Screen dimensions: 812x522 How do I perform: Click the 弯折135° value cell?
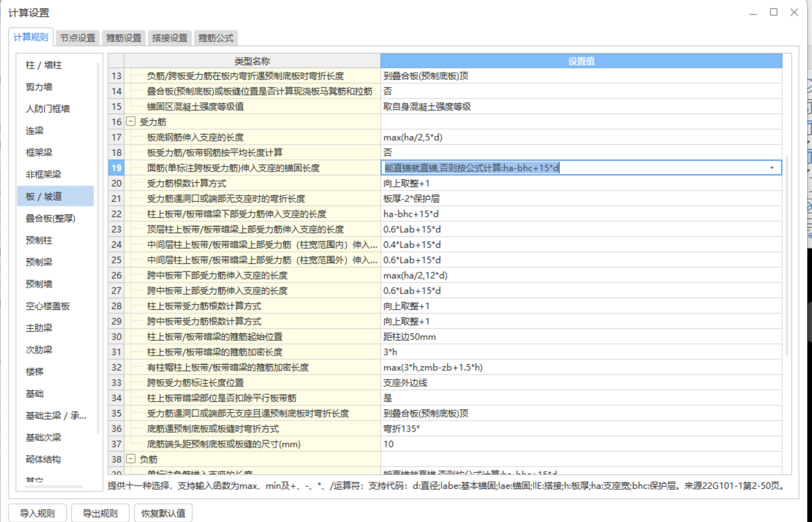(x=581, y=429)
